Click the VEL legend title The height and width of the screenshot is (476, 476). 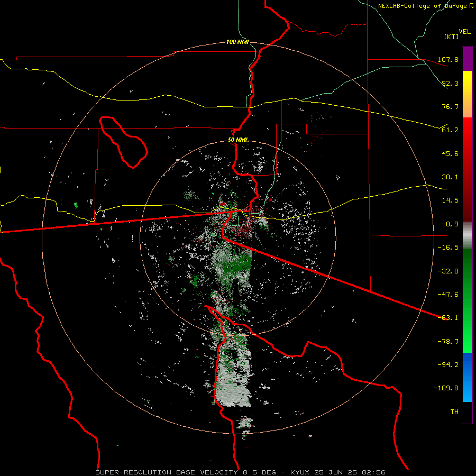coord(464,32)
